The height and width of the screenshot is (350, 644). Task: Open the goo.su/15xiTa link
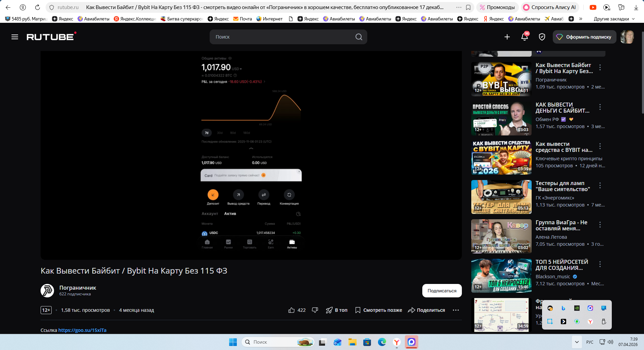click(83, 330)
